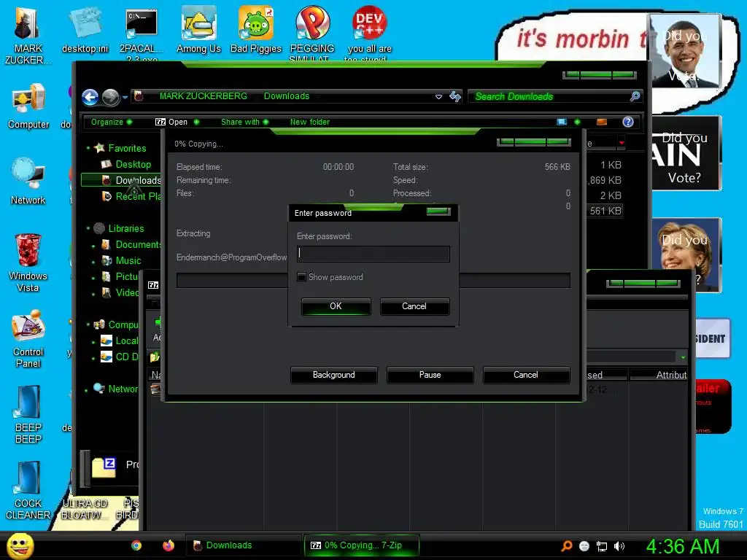
Task: Expand the Music library node
Action: (93, 261)
